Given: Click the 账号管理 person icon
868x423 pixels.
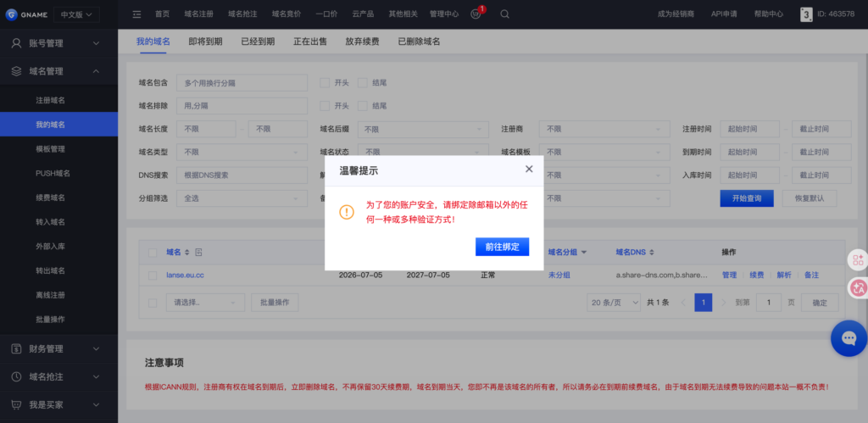Looking at the screenshot, I should click(x=17, y=43).
